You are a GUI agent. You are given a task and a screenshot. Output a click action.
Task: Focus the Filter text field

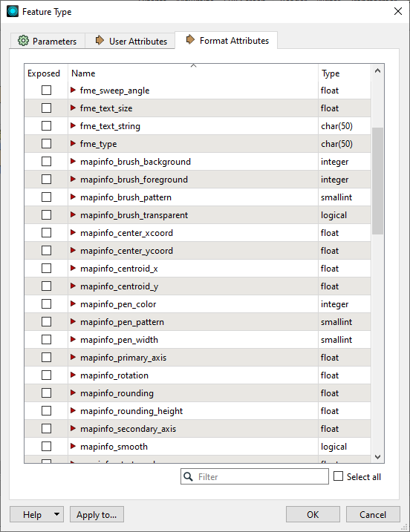point(255,476)
